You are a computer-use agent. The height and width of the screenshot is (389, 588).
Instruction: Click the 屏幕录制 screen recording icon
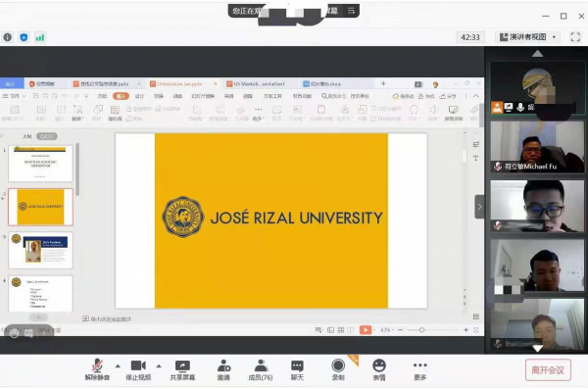pos(454,113)
